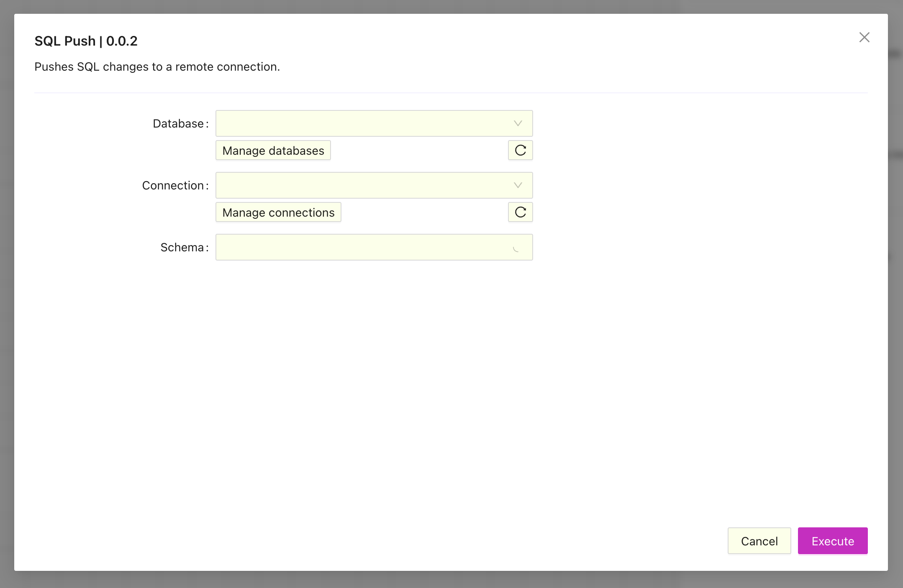The image size is (903, 588).
Task: Close the SQL Push dialog
Action: click(864, 37)
